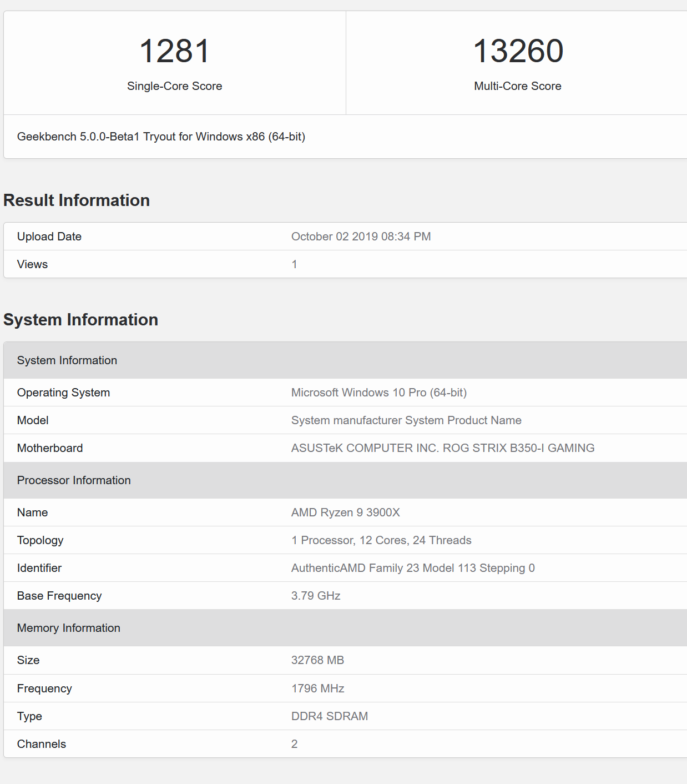The image size is (687, 784).
Task: Click the Upload Date label
Action: pyautogui.click(x=49, y=237)
